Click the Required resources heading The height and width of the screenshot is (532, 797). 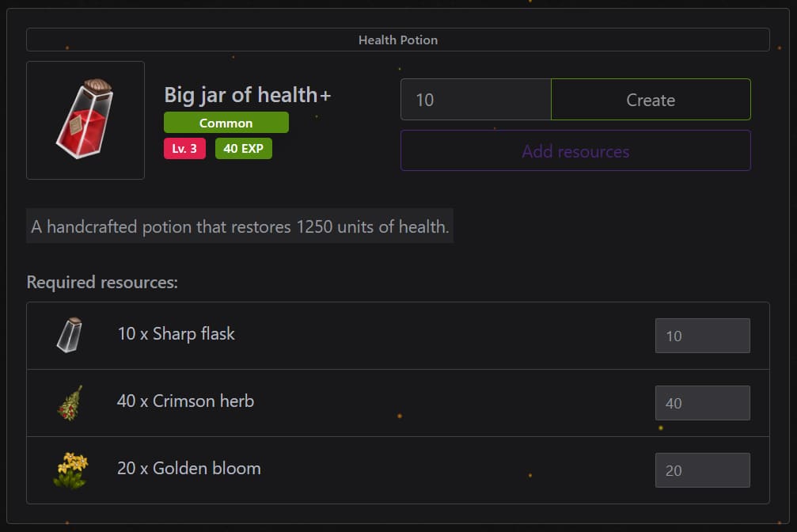pos(102,283)
